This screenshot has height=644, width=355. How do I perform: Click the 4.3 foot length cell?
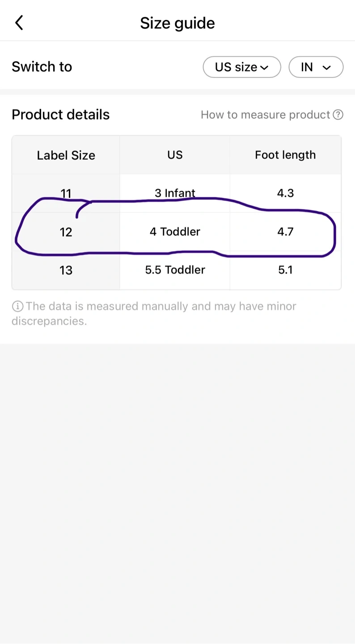tap(285, 193)
